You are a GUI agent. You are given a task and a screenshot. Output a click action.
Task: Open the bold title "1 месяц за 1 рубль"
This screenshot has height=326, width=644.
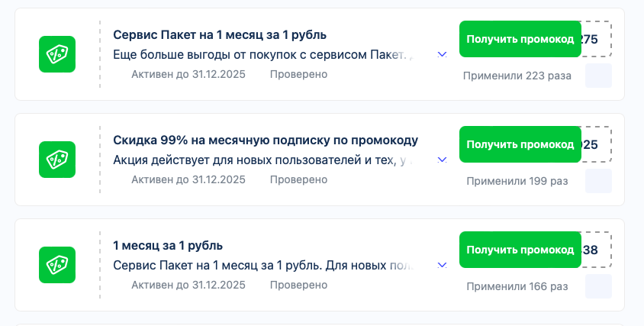point(168,245)
